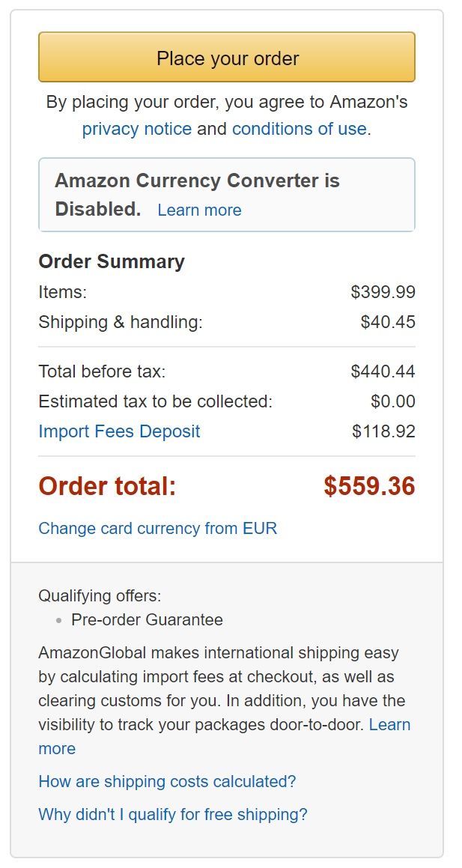The width and height of the screenshot is (462, 868).
Task: Select Change card currency from EUR
Action: (x=158, y=528)
